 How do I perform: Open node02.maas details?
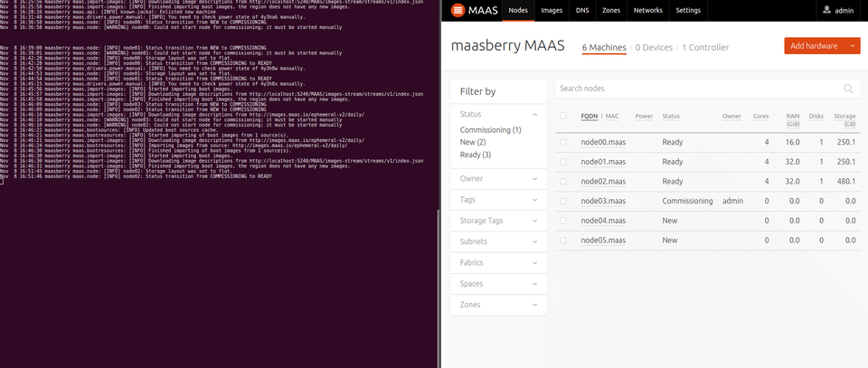pyautogui.click(x=603, y=182)
